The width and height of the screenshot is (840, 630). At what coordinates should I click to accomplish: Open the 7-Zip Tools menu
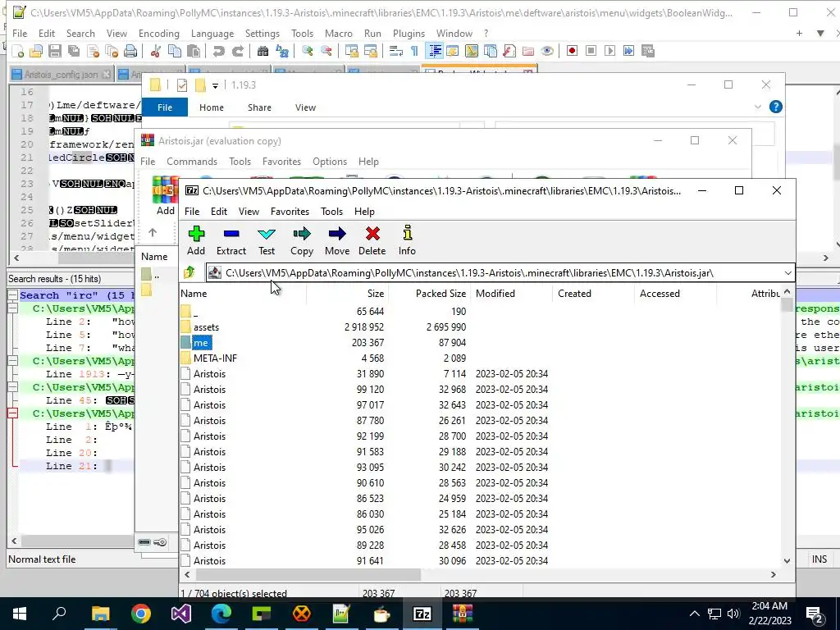[x=331, y=212]
